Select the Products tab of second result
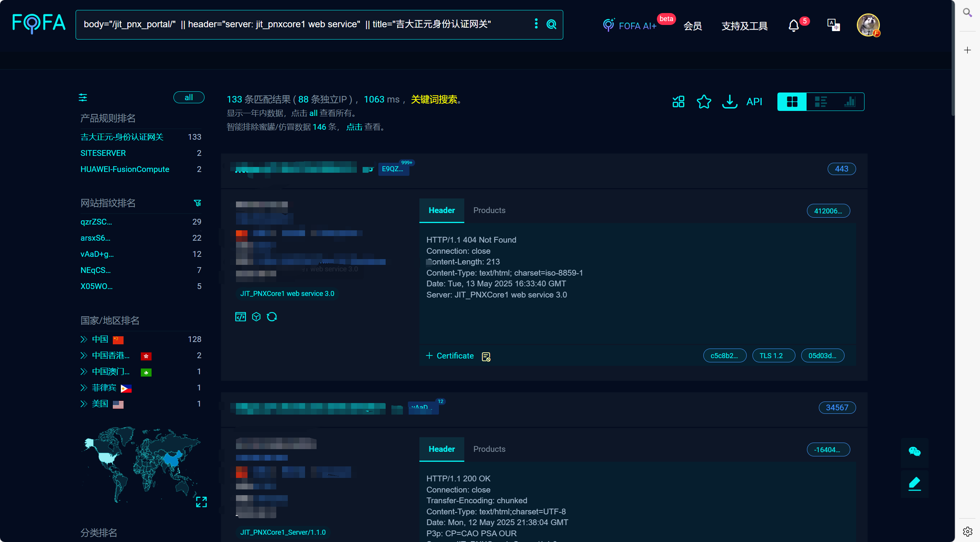The height and width of the screenshot is (542, 980). point(489,449)
